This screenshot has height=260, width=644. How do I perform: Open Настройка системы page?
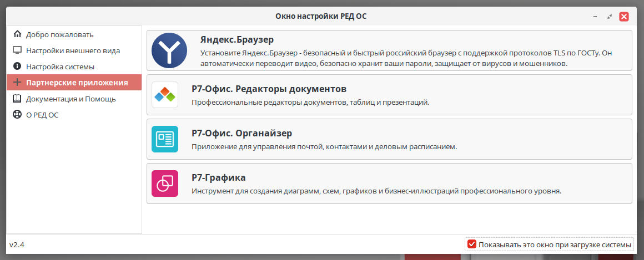(74, 67)
